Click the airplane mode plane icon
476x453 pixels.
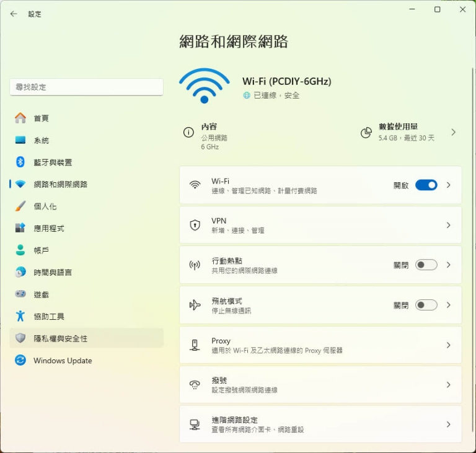tap(195, 305)
